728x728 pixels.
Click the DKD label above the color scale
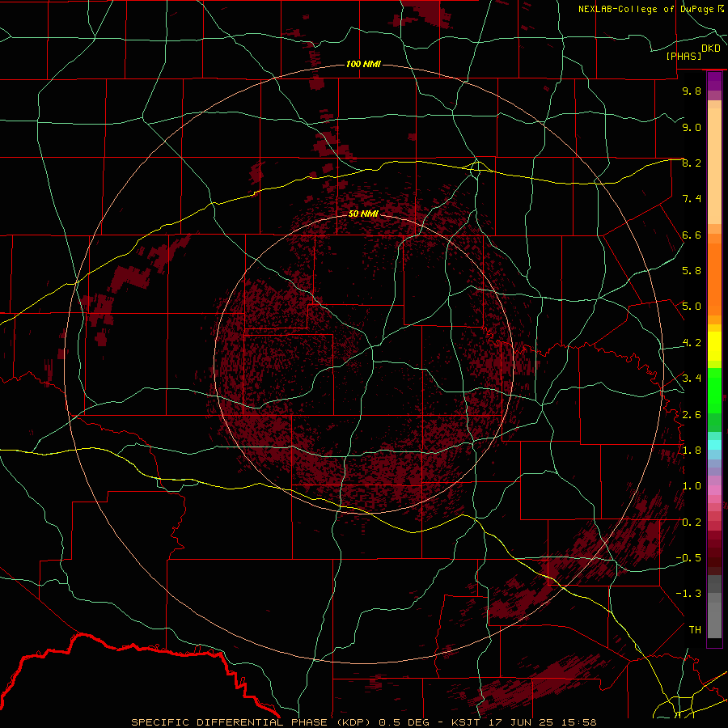[711, 49]
